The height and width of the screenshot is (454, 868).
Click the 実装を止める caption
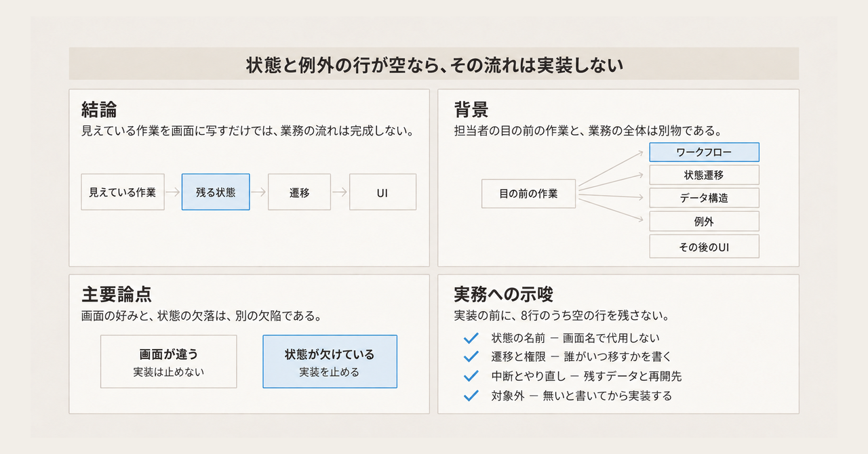coord(330,372)
